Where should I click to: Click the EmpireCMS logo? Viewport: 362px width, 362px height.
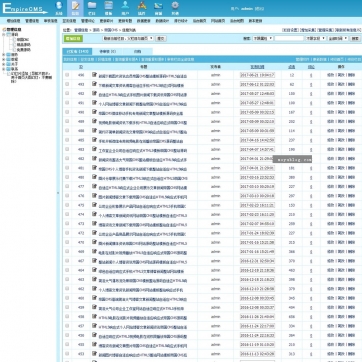coord(25,8)
